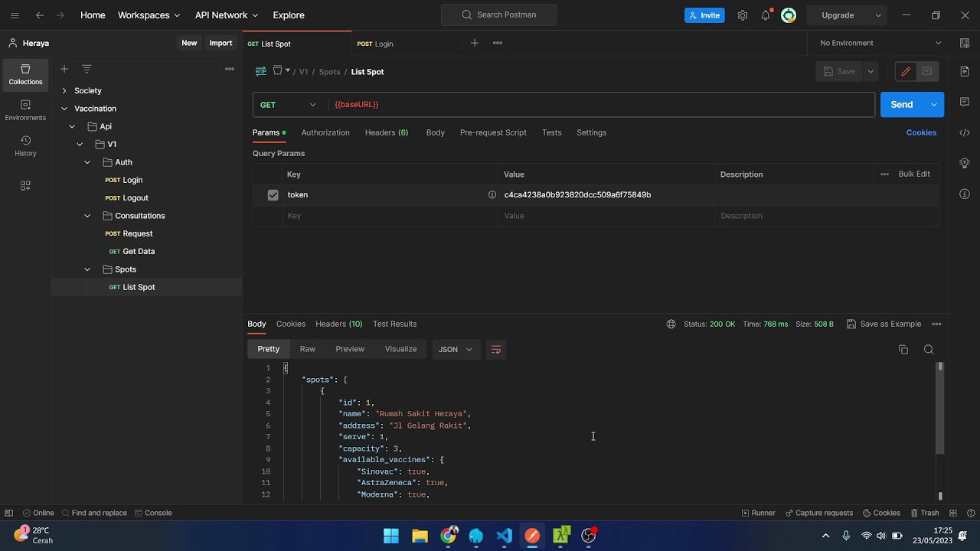The width and height of the screenshot is (980, 551).
Task: Switch to edit mode with the pencil icon
Action: pyautogui.click(x=906, y=71)
